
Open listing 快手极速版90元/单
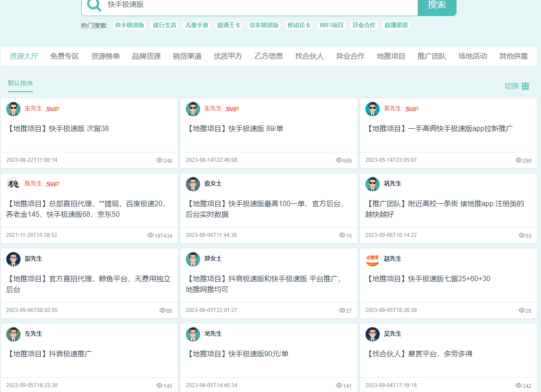(237, 354)
